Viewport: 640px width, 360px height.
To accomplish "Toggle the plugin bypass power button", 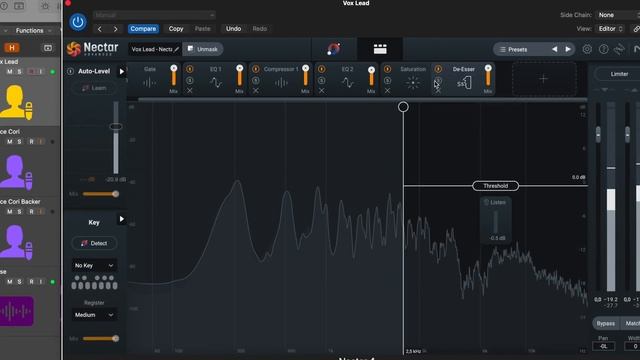I will (78, 22).
